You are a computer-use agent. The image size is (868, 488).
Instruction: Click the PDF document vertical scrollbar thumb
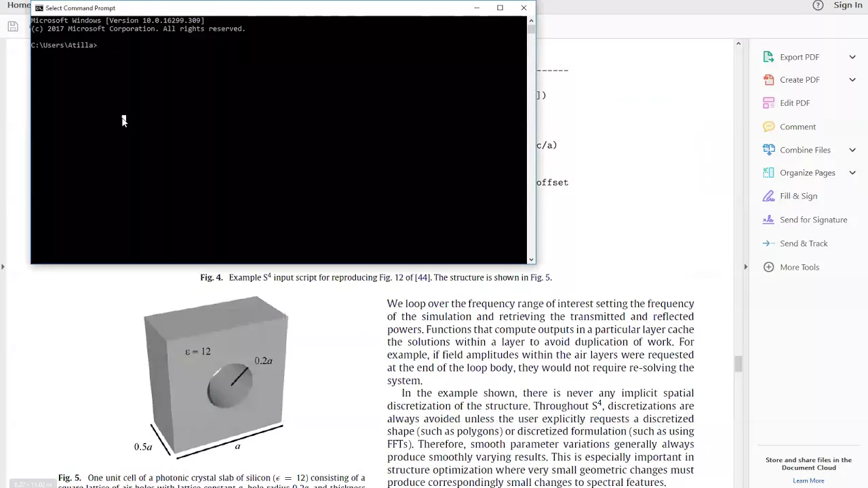[738, 364]
